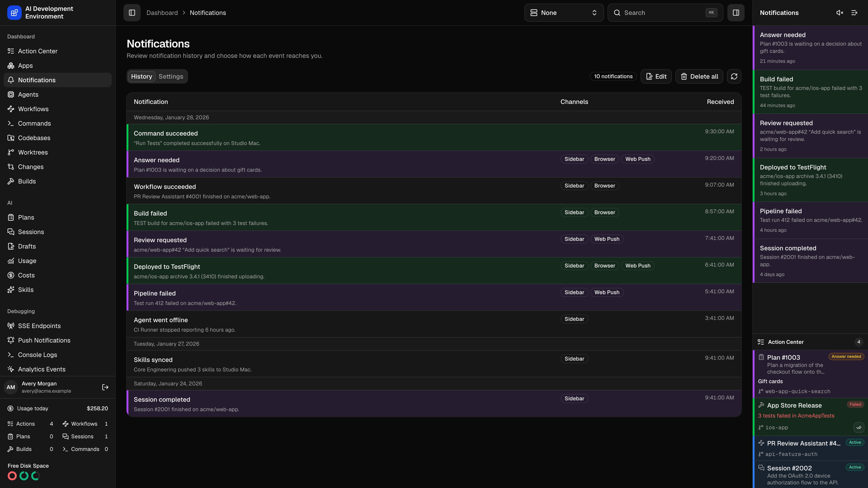Open the Action Center panel header
868x488 pixels.
click(810, 342)
